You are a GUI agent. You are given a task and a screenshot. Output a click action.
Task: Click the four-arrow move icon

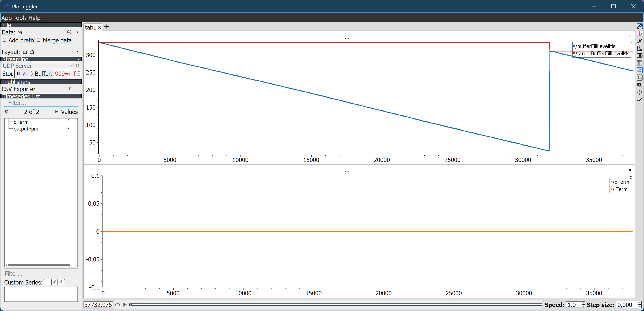(639, 92)
